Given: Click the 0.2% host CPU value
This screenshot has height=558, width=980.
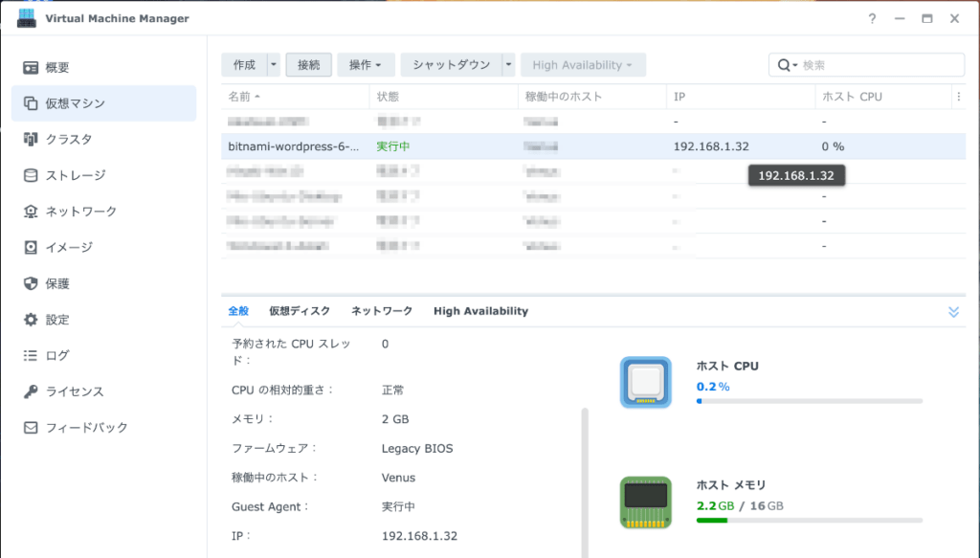Looking at the screenshot, I should coord(713,386).
